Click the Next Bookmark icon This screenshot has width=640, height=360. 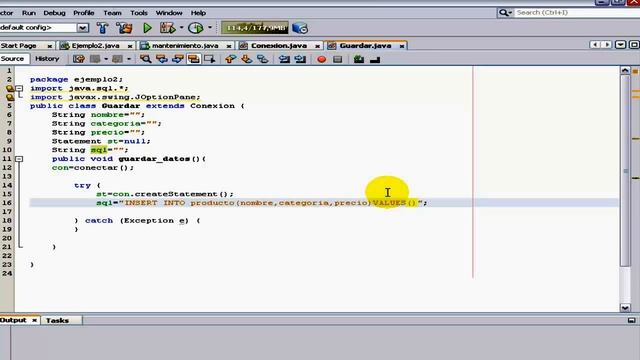(247, 59)
